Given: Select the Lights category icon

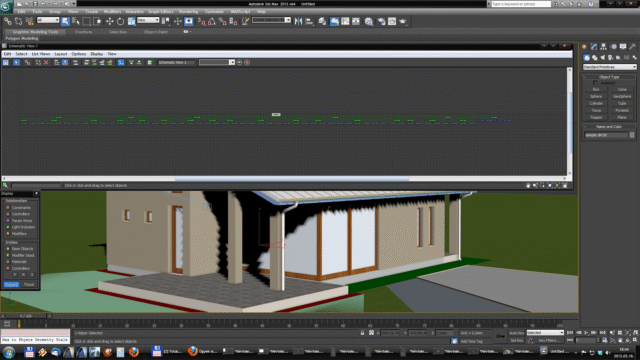Looking at the screenshot, I should [602, 58].
